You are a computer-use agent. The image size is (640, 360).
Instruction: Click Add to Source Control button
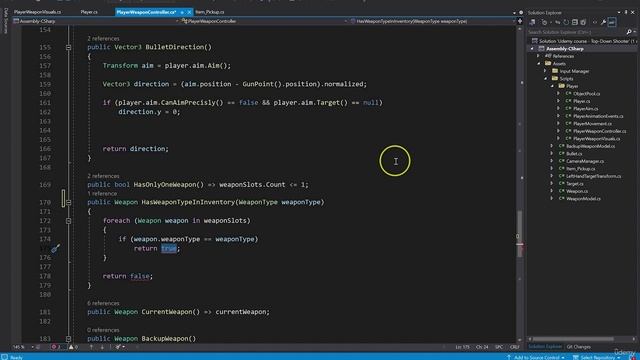[536, 357]
